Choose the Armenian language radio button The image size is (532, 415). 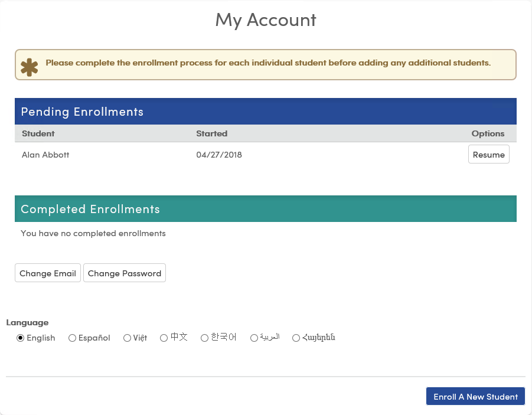tap(296, 338)
